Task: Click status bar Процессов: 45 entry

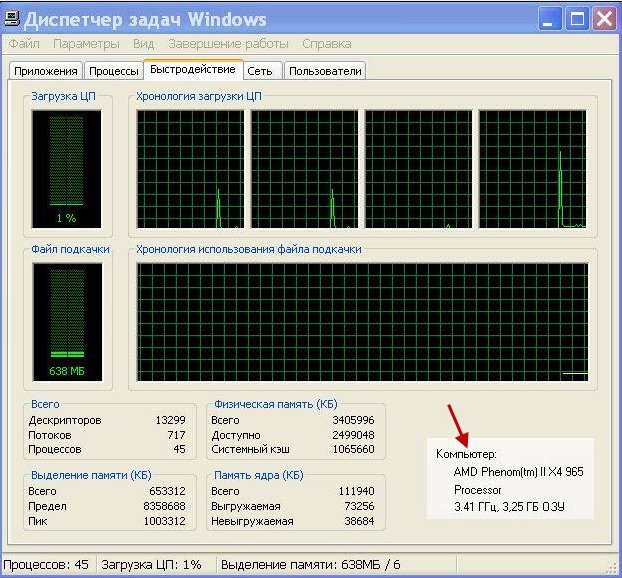Action: pos(46,565)
